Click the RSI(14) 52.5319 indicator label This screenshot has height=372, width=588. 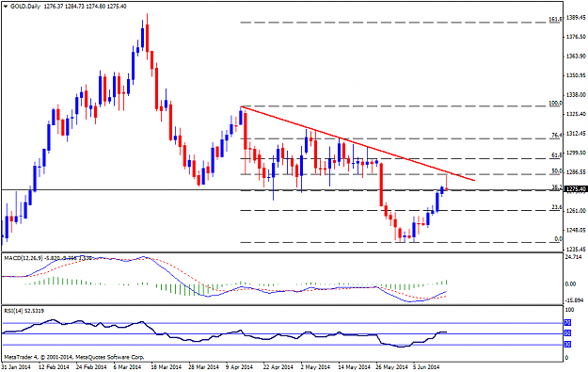point(24,311)
